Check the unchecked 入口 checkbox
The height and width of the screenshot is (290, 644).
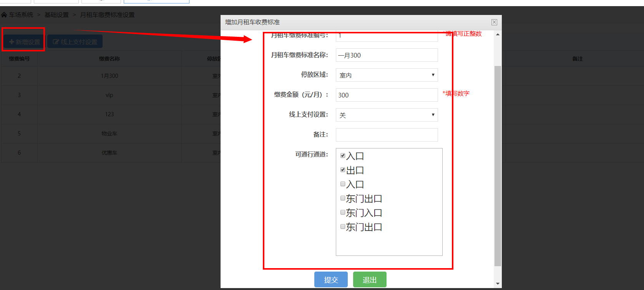[x=343, y=184]
